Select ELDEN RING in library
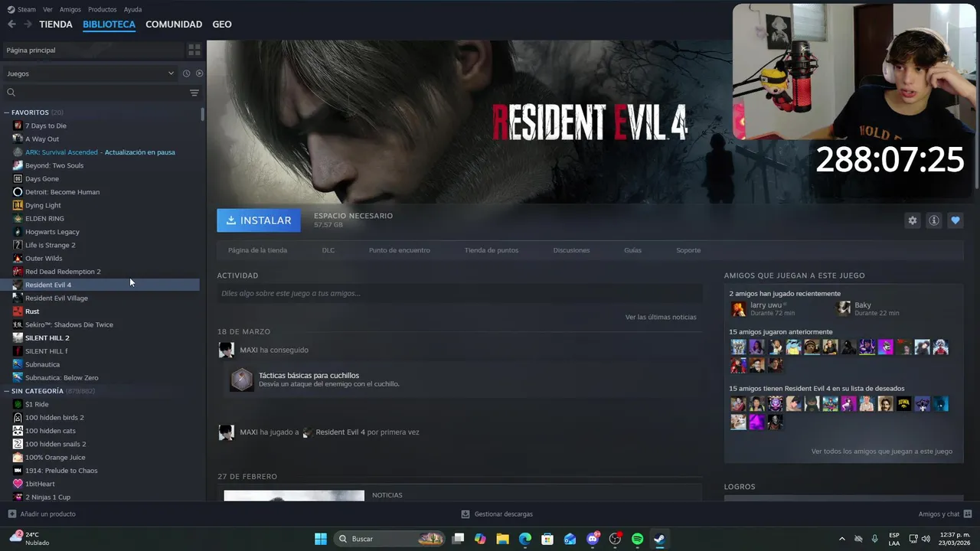 point(44,219)
